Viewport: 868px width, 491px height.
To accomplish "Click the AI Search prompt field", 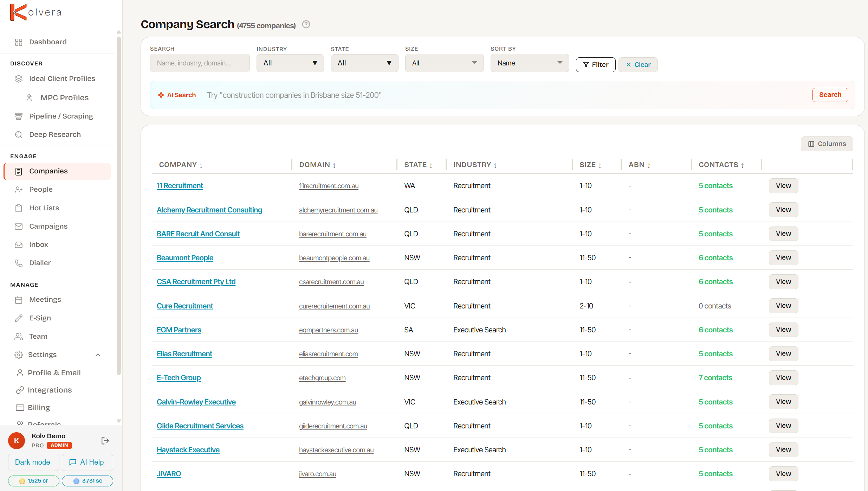I will pyautogui.click(x=506, y=95).
